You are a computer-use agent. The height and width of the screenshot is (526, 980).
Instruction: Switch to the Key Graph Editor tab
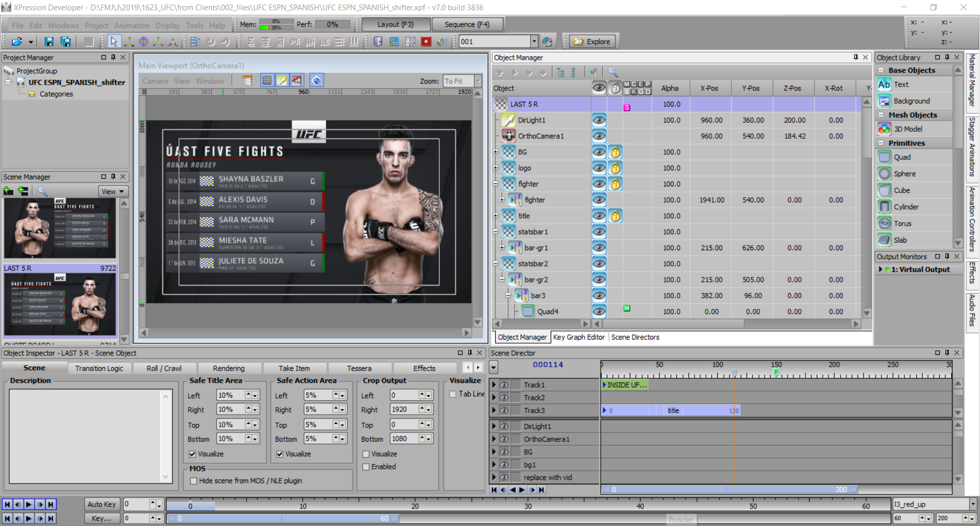click(x=579, y=337)
